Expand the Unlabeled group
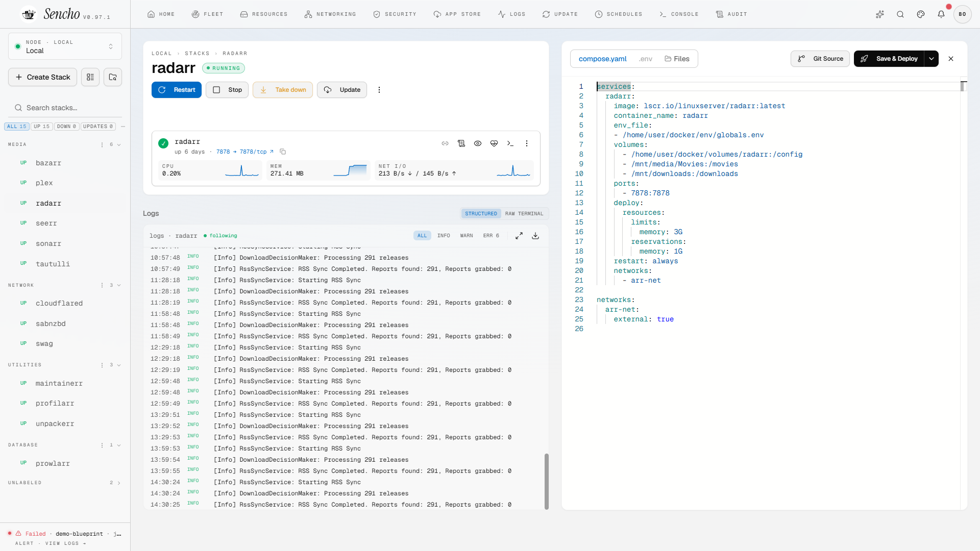 click(x=119, y=483)
